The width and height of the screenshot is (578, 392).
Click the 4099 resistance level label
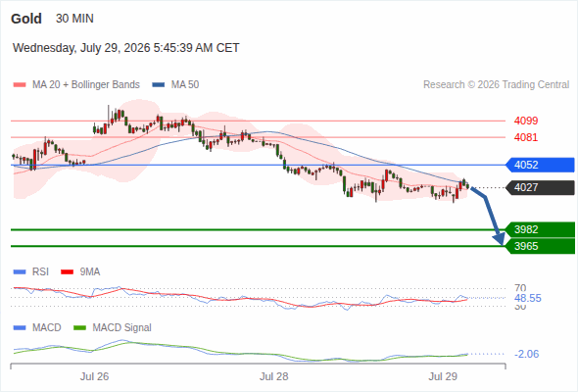tap(526, 121)
